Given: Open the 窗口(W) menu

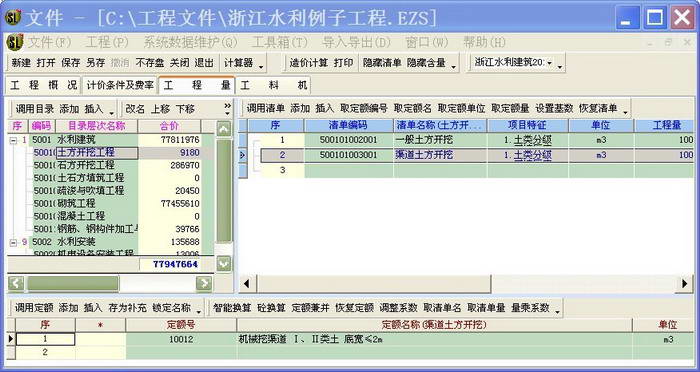Looking at the screenshot, I should 426,42.
